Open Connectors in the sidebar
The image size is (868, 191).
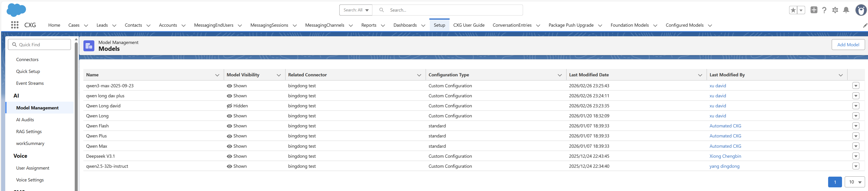click(x=27, y=60)
